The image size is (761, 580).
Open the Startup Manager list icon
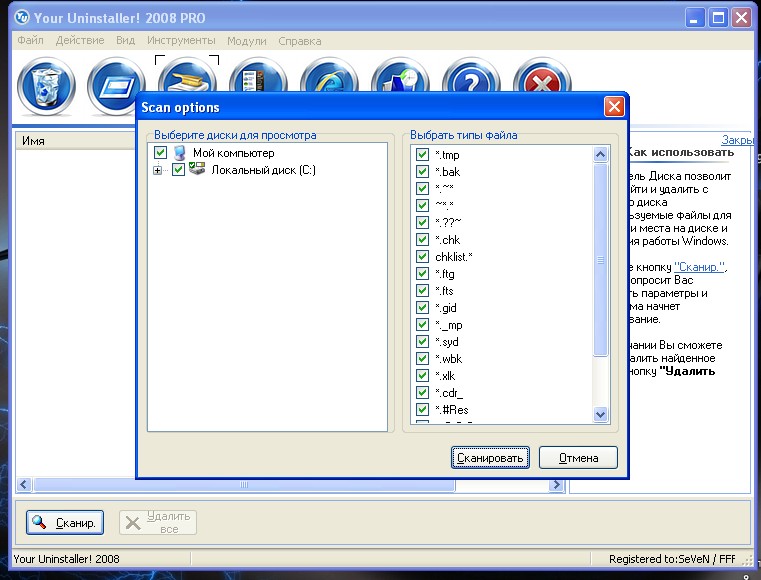[x=258, y=75]
